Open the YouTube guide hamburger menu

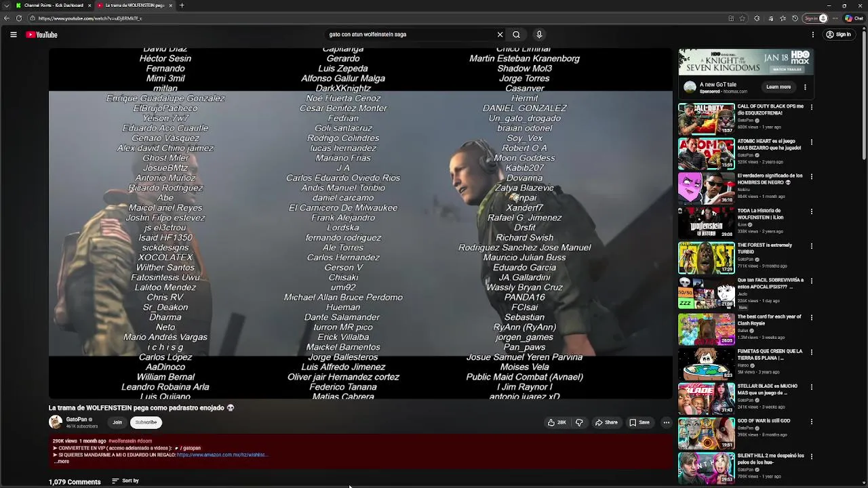pyautogui.click(x=13, y=35)
